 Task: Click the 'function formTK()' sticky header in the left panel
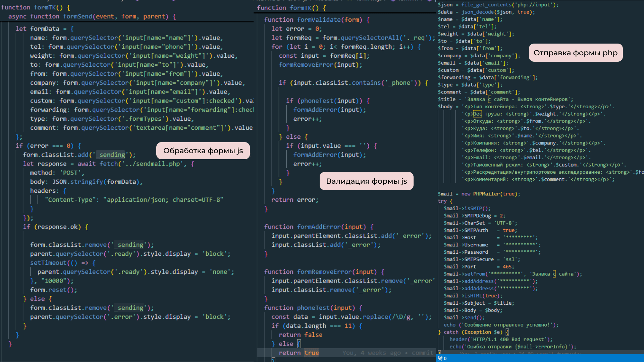point(36,7)
